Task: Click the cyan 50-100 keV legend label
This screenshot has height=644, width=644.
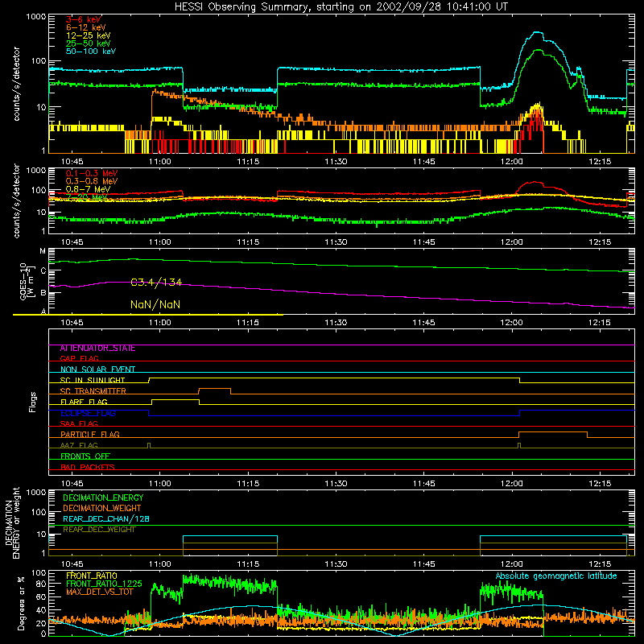Action: click(x=91, y=52)
